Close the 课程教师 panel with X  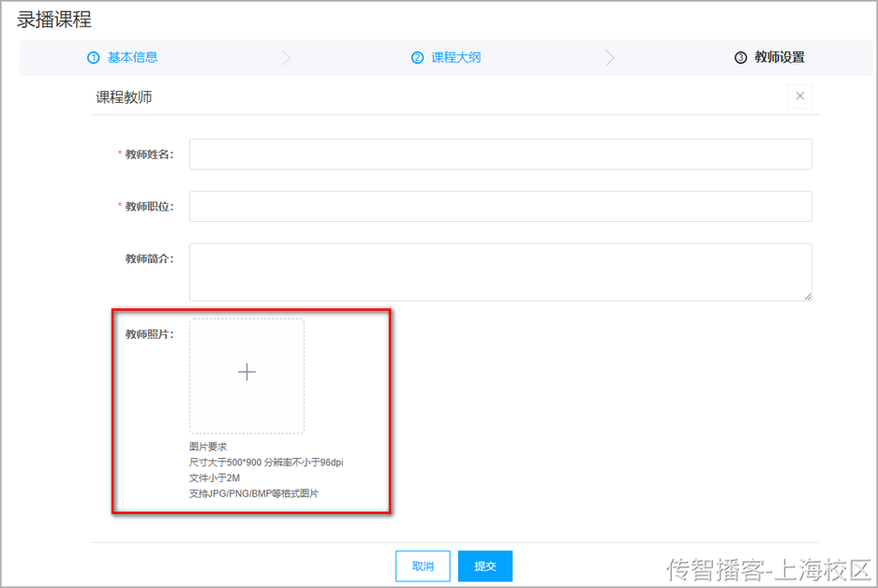tap(799, 96)
